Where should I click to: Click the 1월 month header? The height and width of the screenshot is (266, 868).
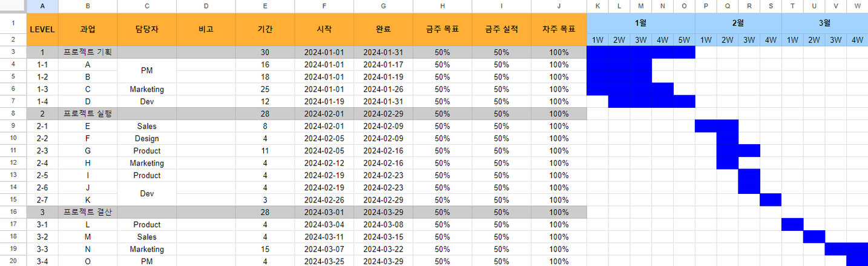pyautogui.click(x=641, y=23)
